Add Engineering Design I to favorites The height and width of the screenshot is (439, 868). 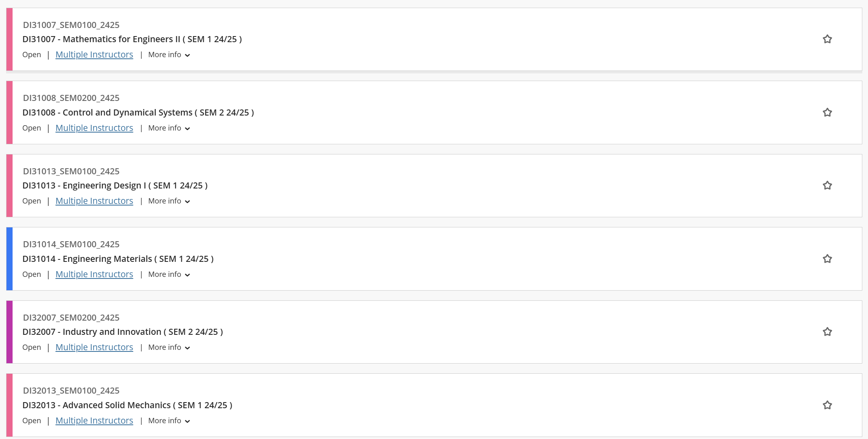click(x=827, y=186)
